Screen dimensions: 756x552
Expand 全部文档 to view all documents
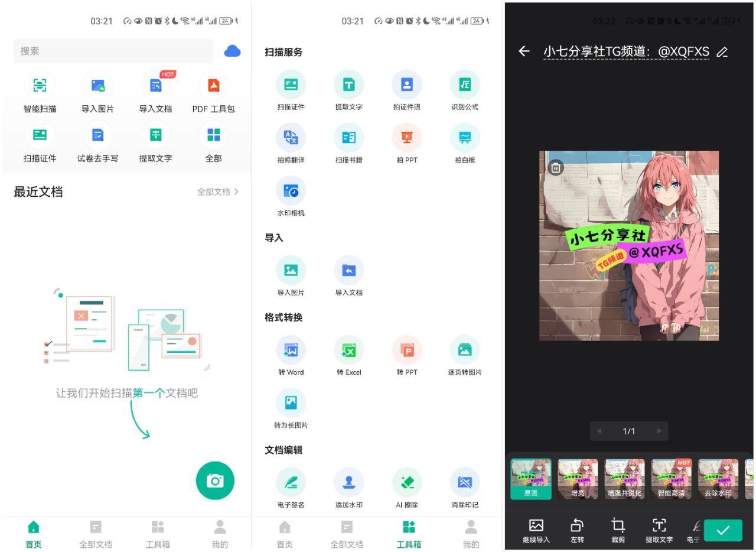pyautogui.click(x=216, y=191)
